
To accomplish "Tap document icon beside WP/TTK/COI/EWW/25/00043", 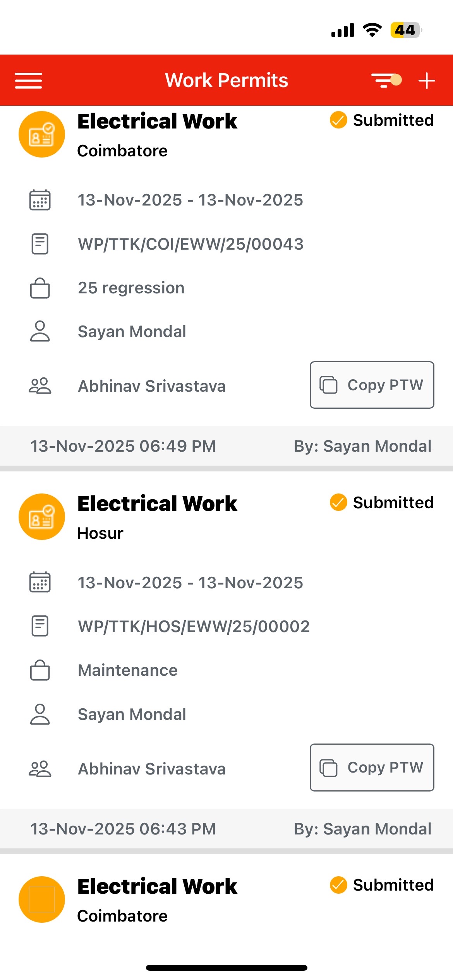I will click(40, 244).
